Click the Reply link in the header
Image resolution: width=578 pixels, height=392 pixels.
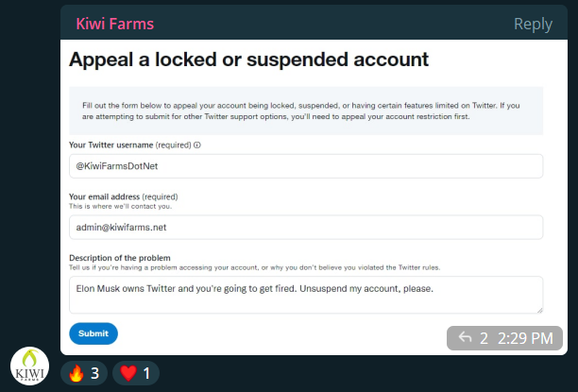coord(533,24)
